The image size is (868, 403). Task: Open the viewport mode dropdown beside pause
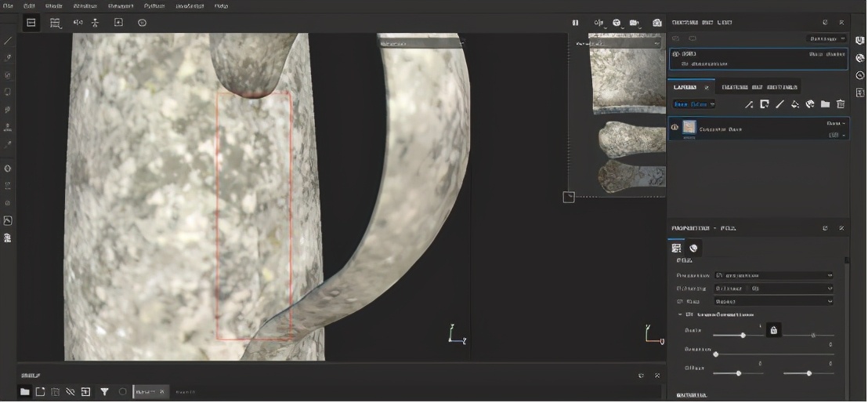pos(599,23)
